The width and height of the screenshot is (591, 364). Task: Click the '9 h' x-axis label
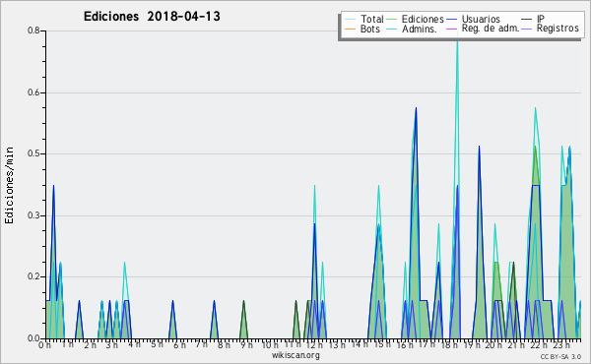tap(246, 345)
